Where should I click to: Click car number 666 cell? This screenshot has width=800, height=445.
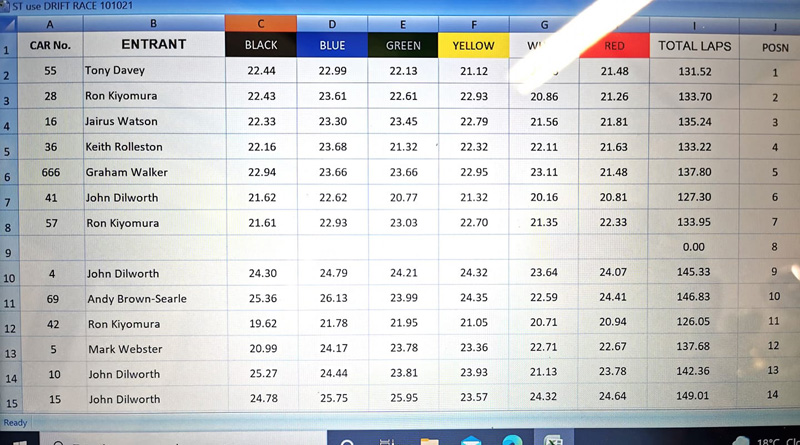(x=51, y=172)
